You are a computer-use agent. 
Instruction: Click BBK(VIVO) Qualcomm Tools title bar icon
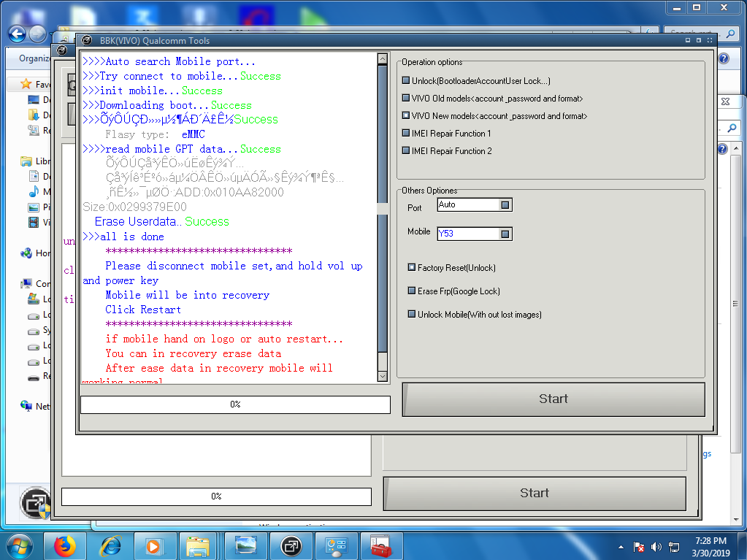point(87,40)
